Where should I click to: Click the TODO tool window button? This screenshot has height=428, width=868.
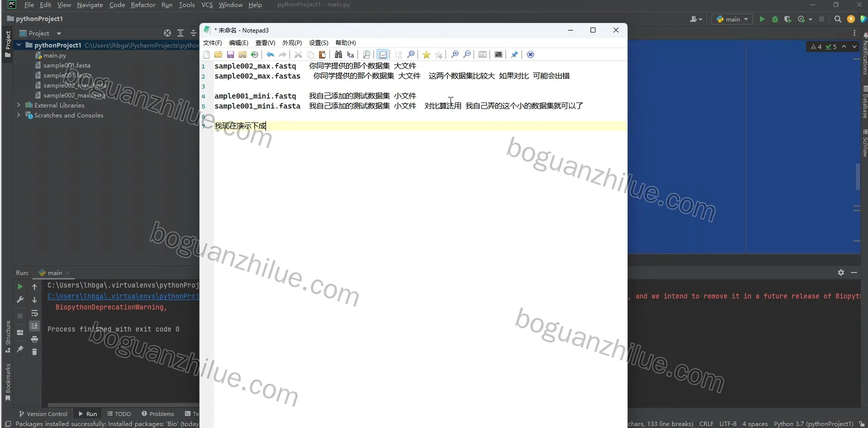(x=119, y=414)
